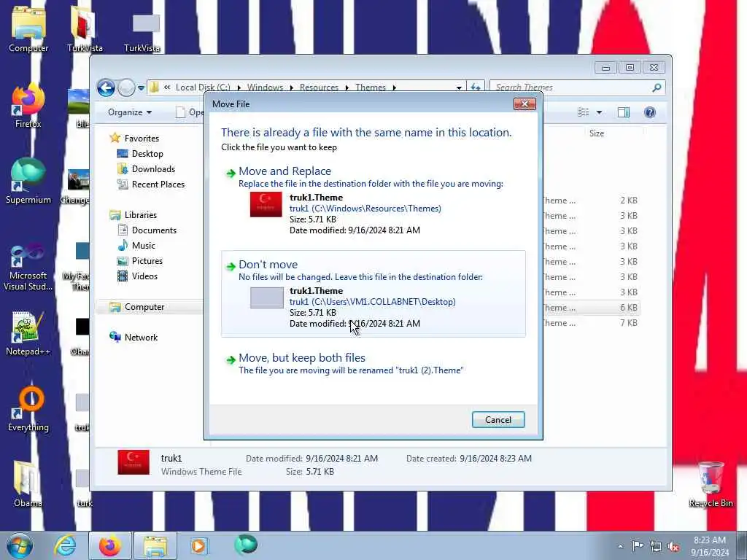Cancel the Move File dialog
The image size is (747, 560).
(498, 419)
